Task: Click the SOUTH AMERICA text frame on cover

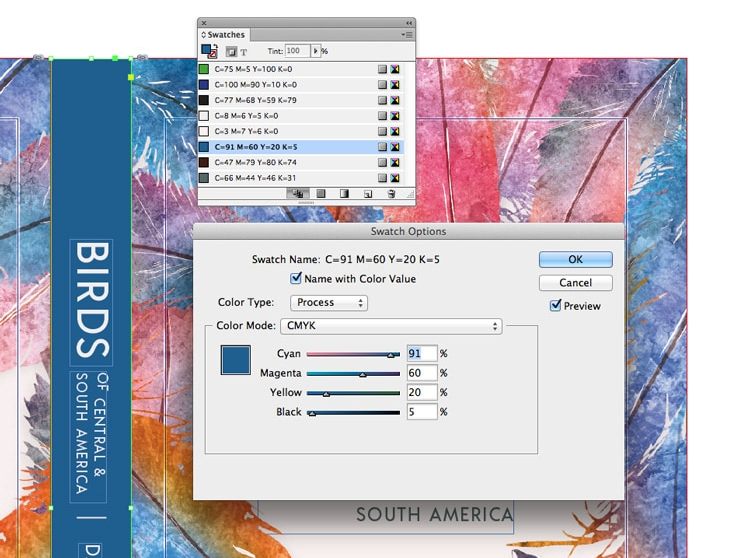Action: (434, 514)
